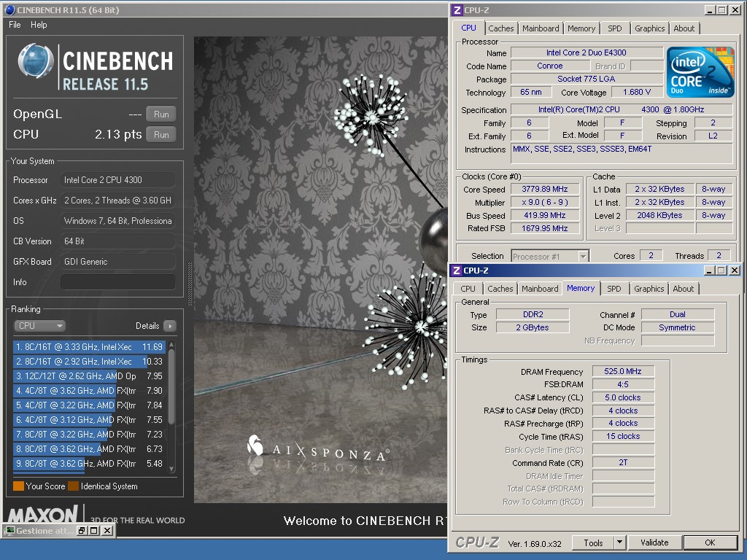Select ranking entry 4C/8T @ 3.62 GHz scoring 7.90

point(89,391)
